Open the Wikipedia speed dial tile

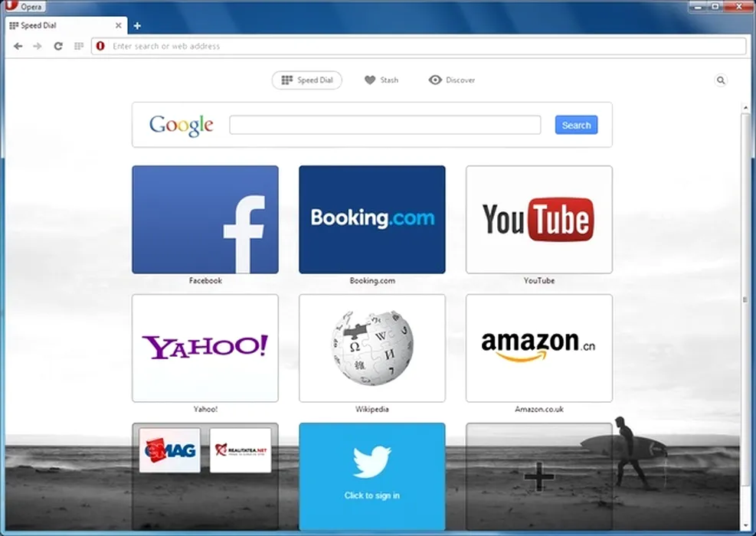pyautogui.click(x=372, y=348)
